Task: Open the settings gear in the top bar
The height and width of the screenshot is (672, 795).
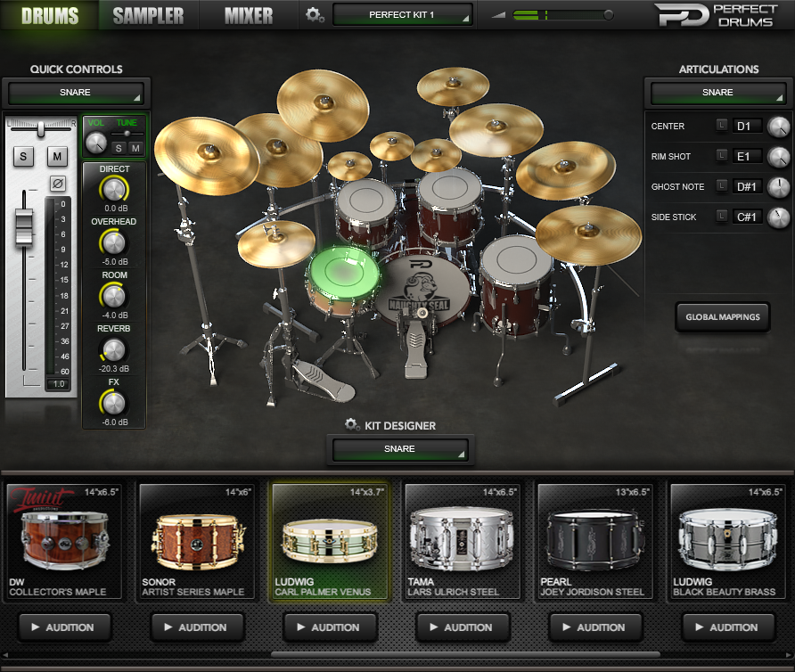Action: 315,15
